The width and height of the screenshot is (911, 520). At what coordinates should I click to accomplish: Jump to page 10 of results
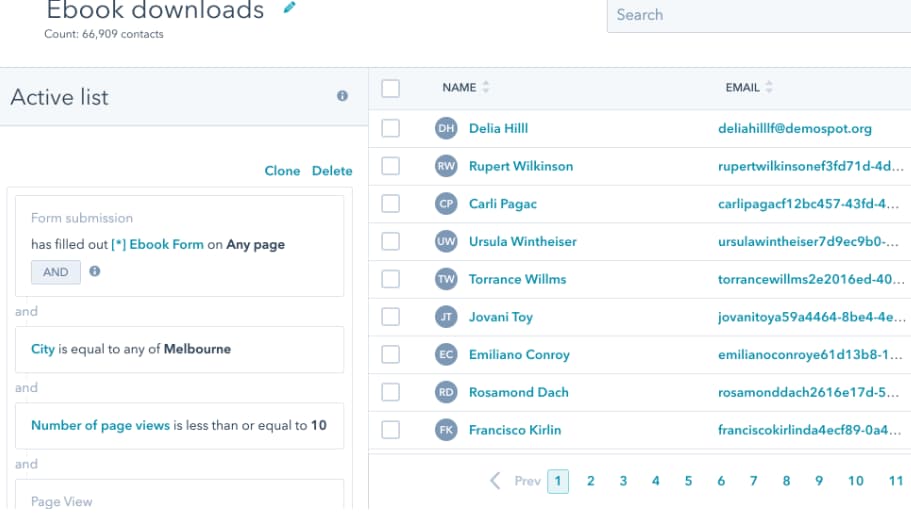[x=855, y=481]
